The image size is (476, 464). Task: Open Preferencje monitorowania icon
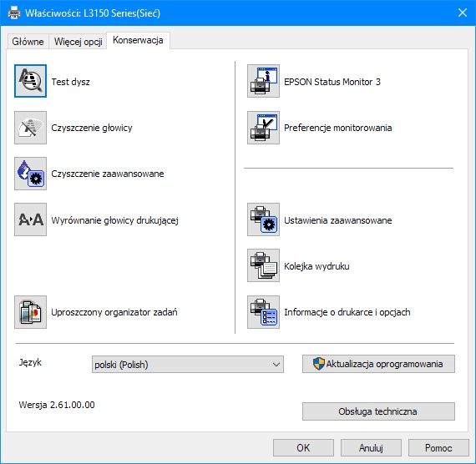(x=263, y=128)
